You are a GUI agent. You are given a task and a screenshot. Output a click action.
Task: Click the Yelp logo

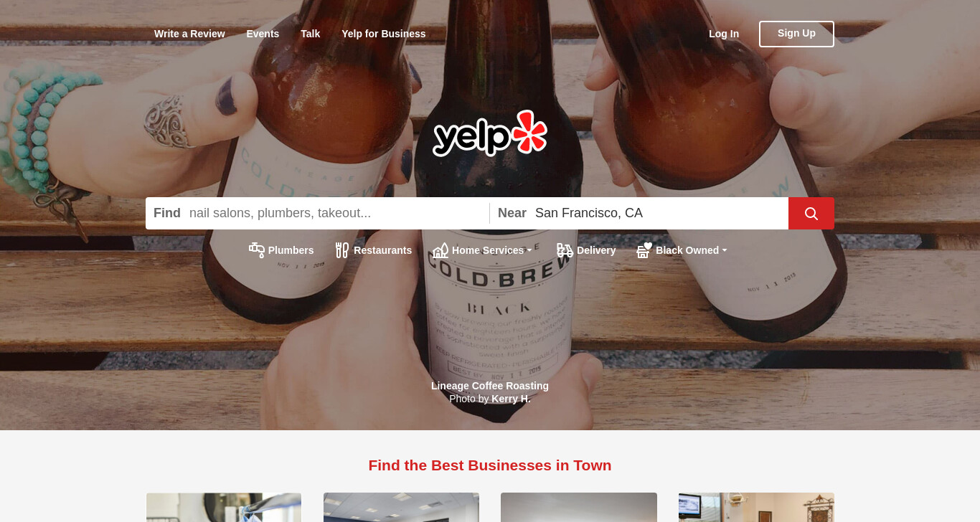click(490, 133)
